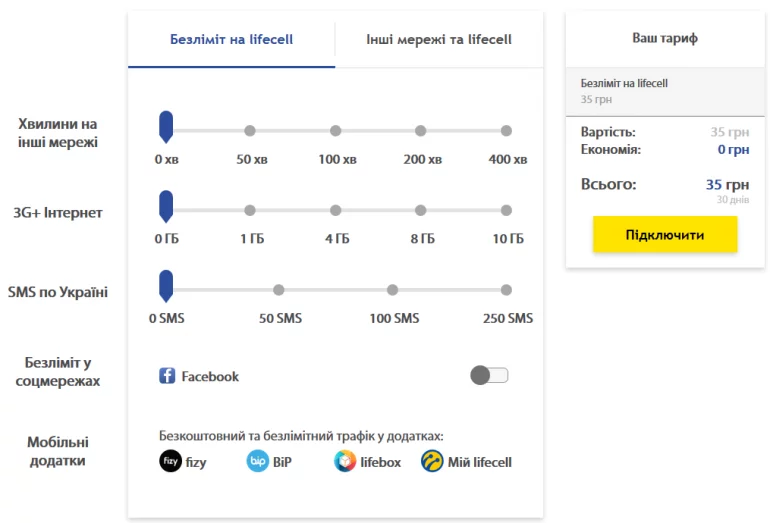Select 100 SMS slider point
Viewport: 770px width, 523px height.
pos(392,290)
